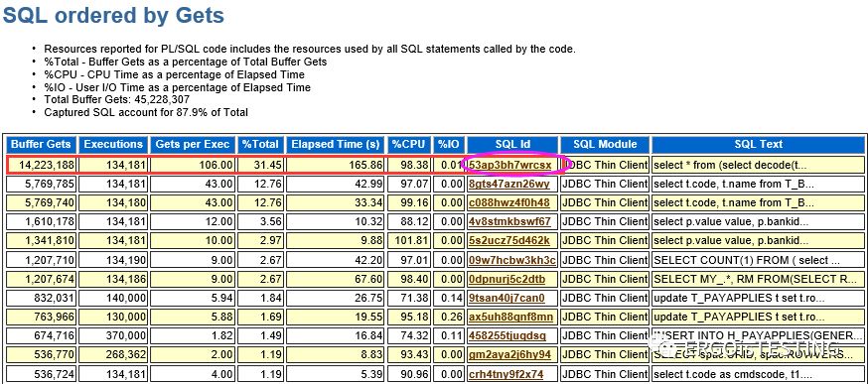Click the Elapsed Time (s) column header
Image resolution: width=868 pixels, height=384 pixels.
(x=336, y=145)
